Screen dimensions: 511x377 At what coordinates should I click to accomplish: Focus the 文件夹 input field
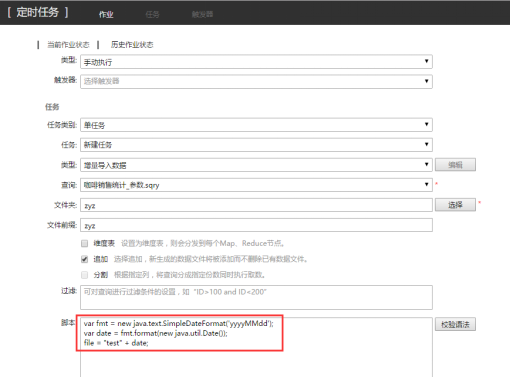point(256,205)
